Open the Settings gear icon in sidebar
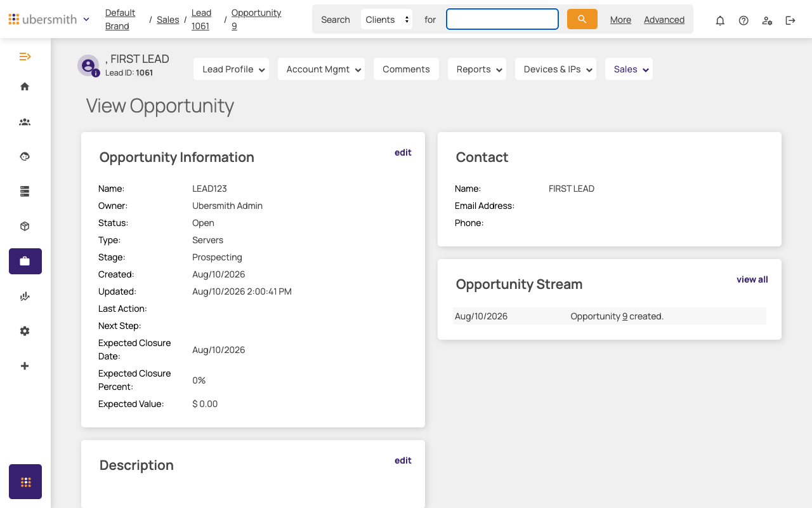 25,331
